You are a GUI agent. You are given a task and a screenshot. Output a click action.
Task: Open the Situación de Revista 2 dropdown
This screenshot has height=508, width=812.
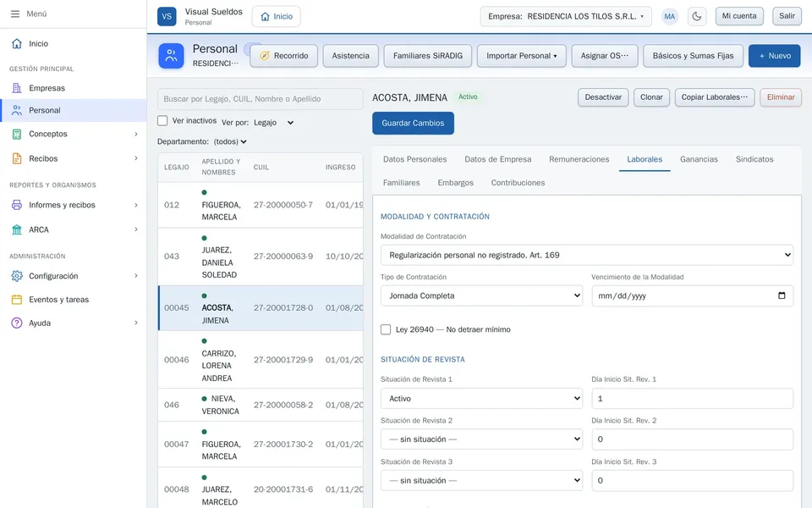click(x=481, y=439)
